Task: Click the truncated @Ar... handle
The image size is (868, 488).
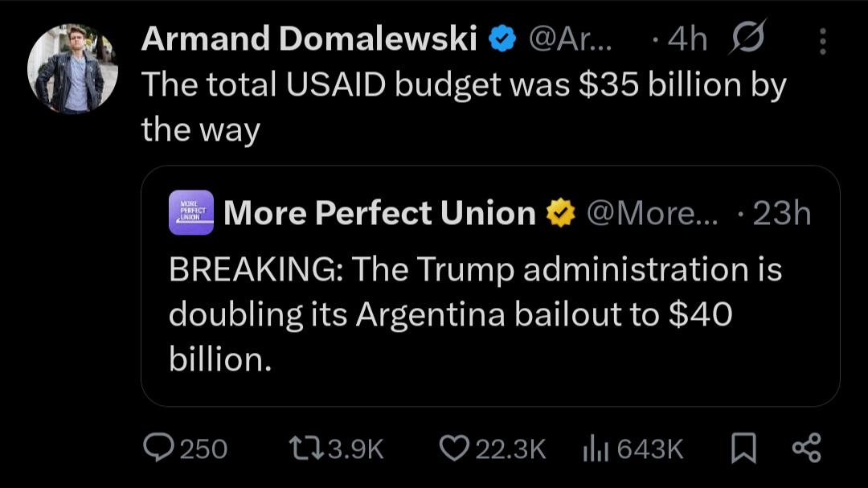Action: [570, 39]
